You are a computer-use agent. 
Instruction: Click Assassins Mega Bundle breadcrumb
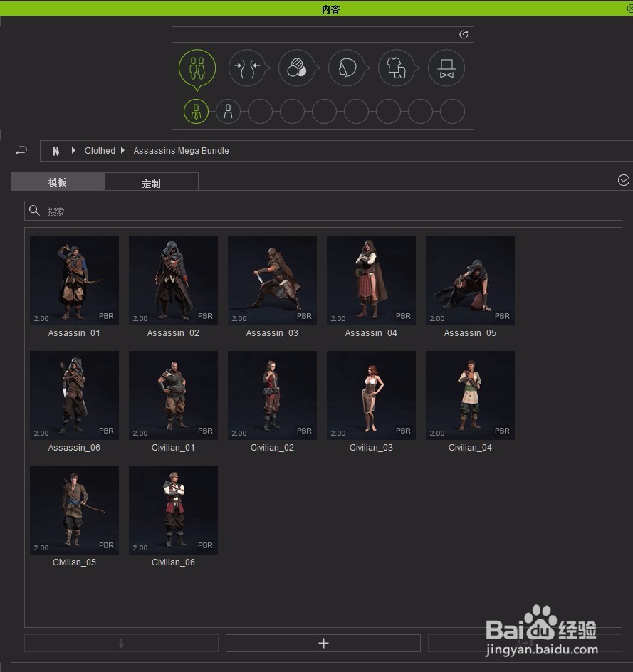pyautogui.click(x=182, y=151)
